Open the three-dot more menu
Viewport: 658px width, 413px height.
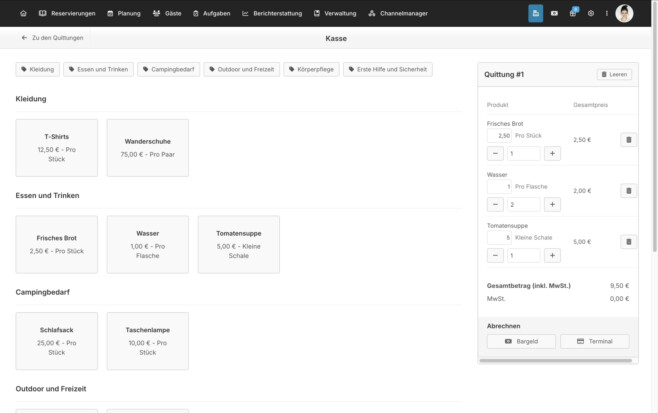[606, 13]
